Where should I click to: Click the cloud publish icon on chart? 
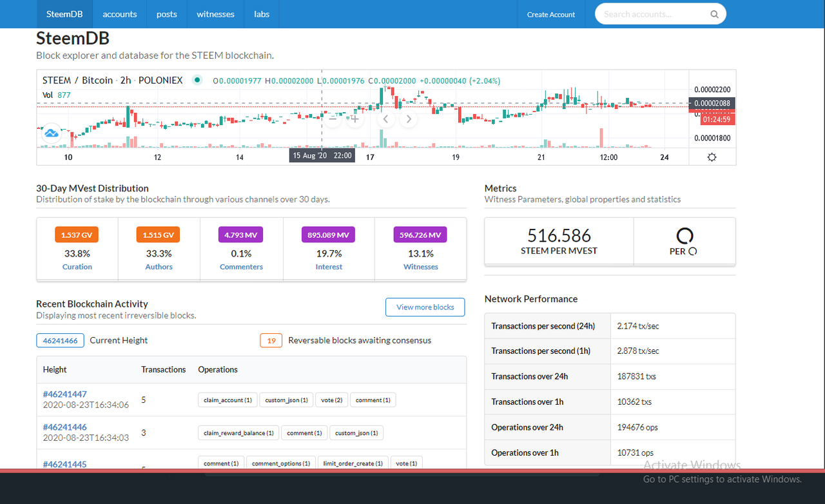point(51,133)
